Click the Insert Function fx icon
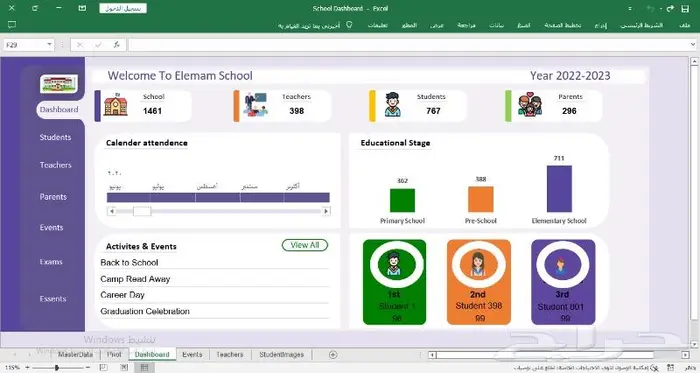The width and height of the screenshot is (700, 373). (117, 45)
